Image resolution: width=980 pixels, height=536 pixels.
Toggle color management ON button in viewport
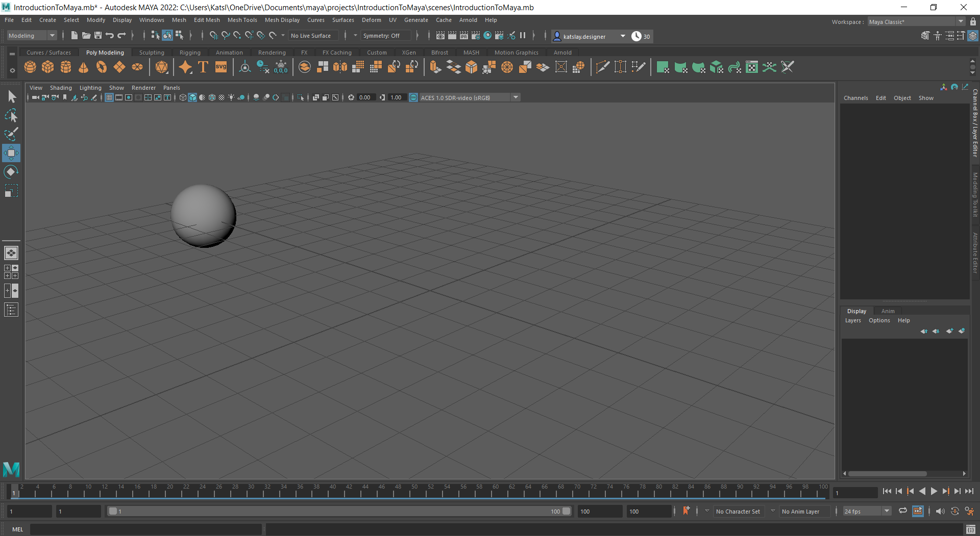pos(413,97)
